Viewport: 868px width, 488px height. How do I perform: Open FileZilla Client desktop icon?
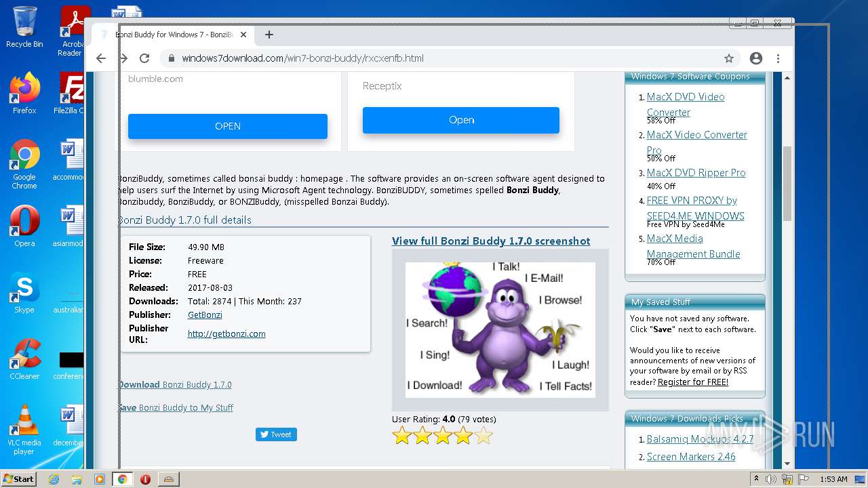pos(70,93)
